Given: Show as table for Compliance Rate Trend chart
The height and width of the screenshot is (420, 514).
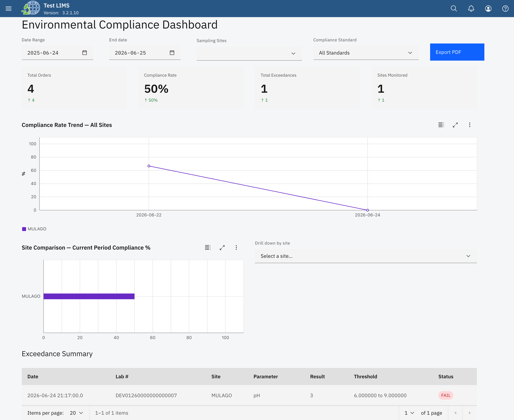Looking at the screenshot, I should 441,125.
